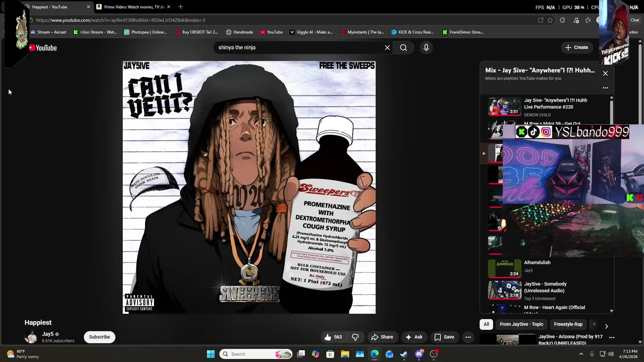This screenshot has width=644, height=362.
Task: Open OBS Studio from the taskbar
Action: [434, 354]
